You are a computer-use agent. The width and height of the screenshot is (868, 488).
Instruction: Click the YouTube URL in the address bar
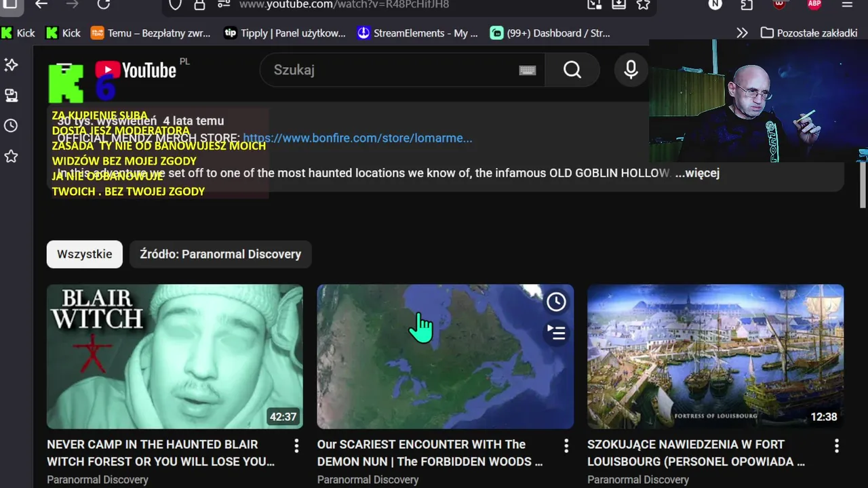[344, 4]
